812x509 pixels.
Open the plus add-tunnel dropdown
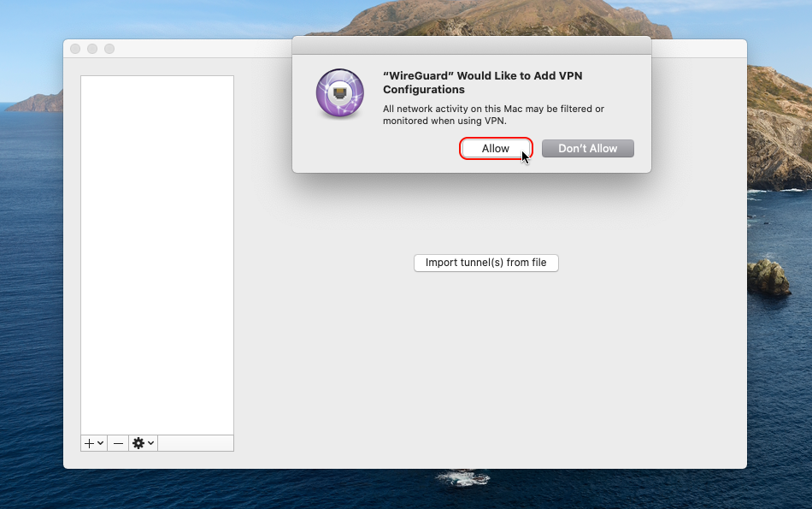pyautogui.click(x=94, y=443)
